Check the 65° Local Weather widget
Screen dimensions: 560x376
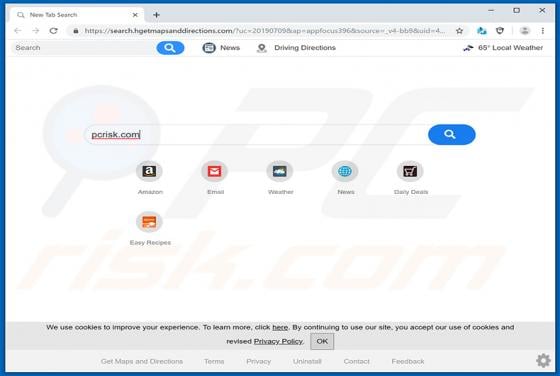point(503,48)
